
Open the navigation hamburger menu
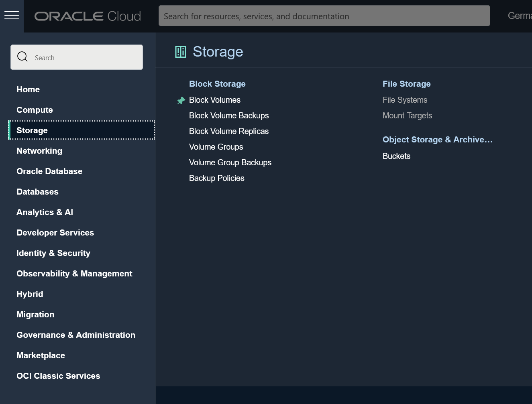[x=12, y=15]
